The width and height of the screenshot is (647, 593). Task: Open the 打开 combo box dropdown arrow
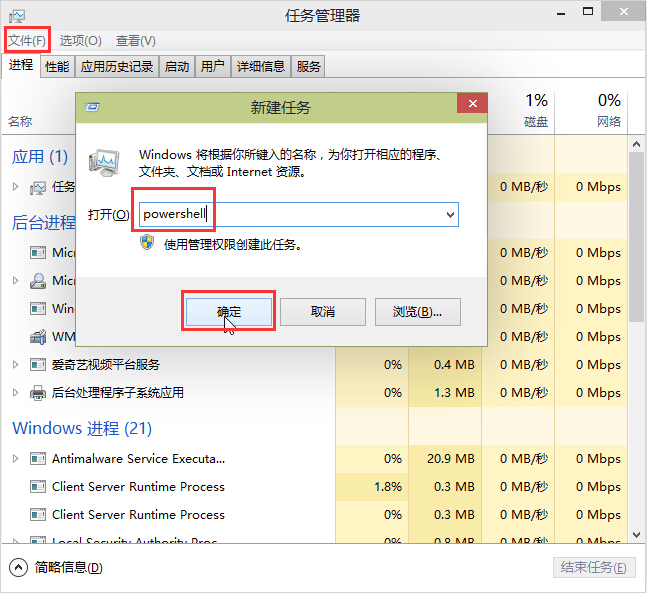tap(450, 214)
